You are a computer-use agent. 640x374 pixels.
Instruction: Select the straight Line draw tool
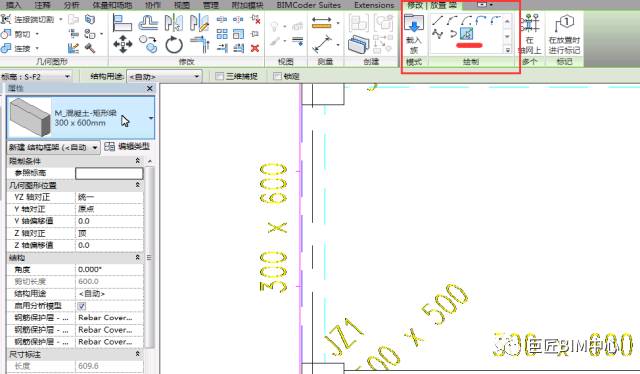(x=437, y=20)
